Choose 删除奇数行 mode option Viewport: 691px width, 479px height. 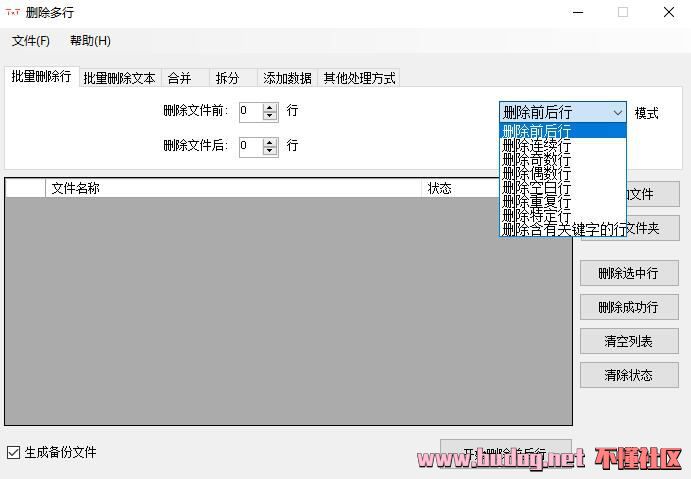pyautogui.click(x=563, y=159)
